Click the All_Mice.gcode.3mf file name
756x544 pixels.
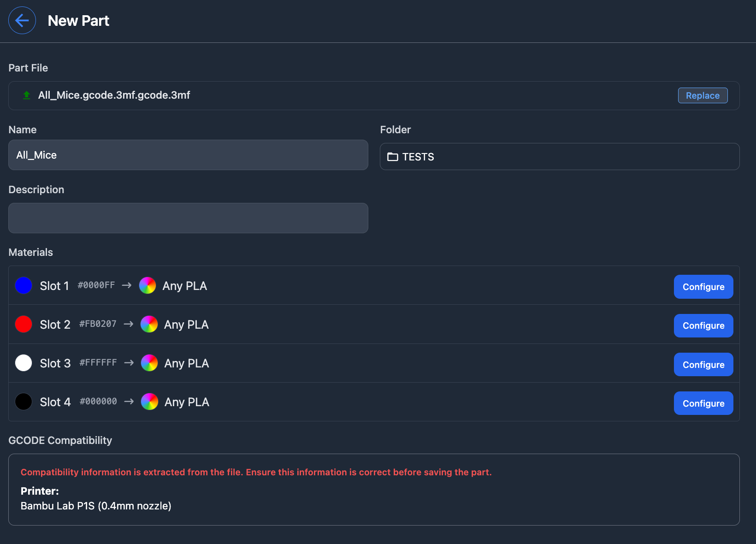(x=114, y=95)
